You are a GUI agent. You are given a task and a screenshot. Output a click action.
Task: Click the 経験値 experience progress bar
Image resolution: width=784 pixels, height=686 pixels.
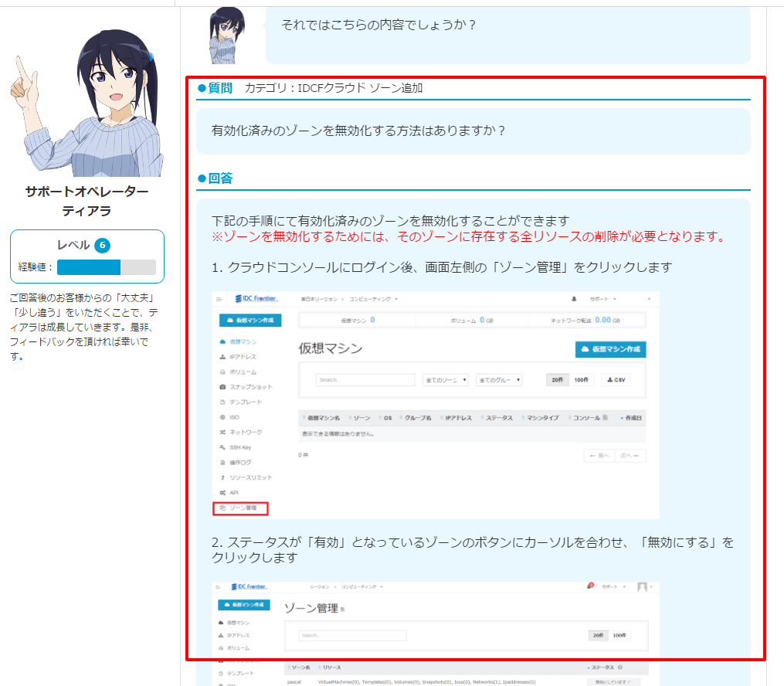coord(106,267)
